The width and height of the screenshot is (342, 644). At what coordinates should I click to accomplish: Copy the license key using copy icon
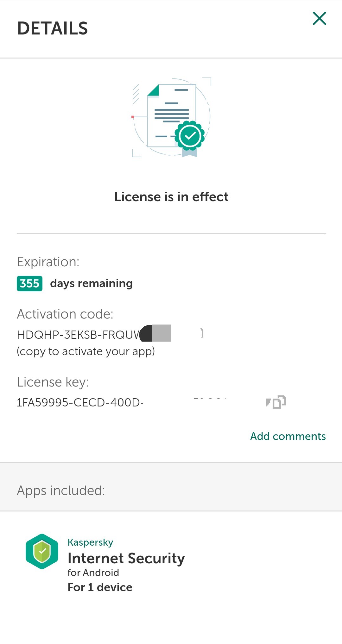279,402
